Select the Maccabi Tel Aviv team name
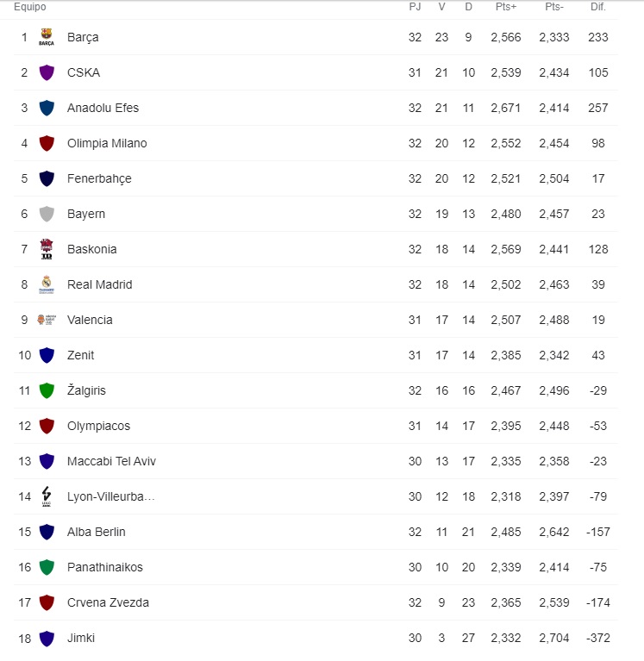 [111, 461]
